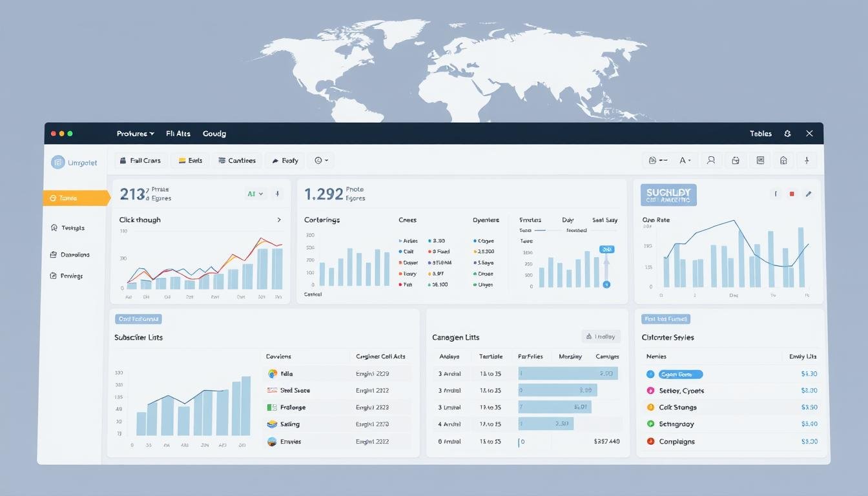Click the table layout icon in toolbar
868x496 pixels.
click(x=760, y=160)
